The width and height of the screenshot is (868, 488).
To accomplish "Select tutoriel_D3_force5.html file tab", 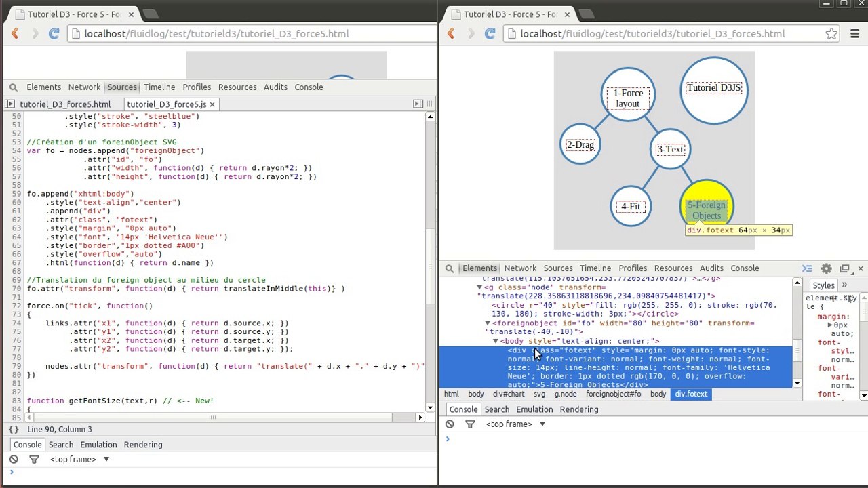I will pos(65,104).
